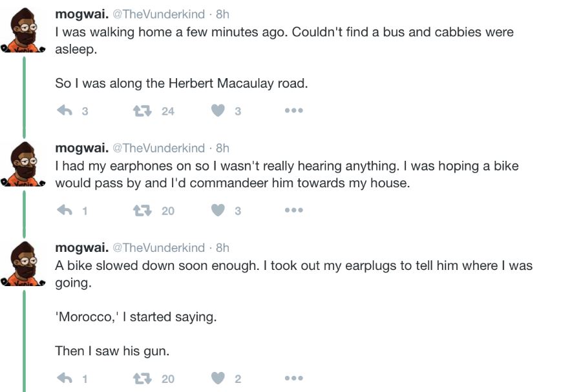Click the 8h timestamp on third tweet
Viewport: 581px width, 392px height.
coord(222,248)
